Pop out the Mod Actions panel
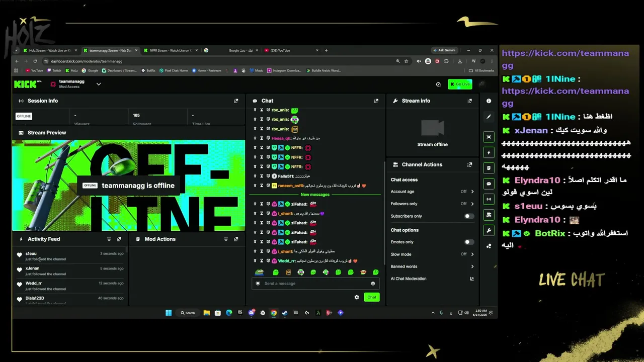Screen dimensions: 644x362 236,239
